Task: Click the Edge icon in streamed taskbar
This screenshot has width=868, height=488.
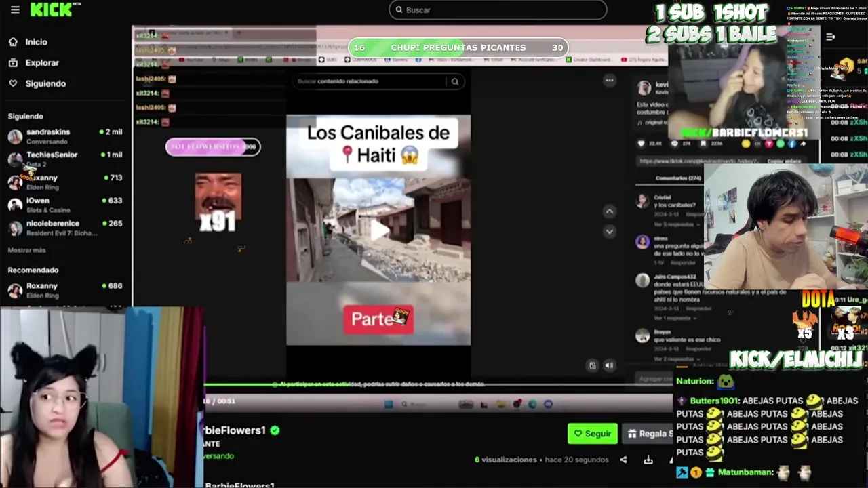Action: [x=532, y=405]
